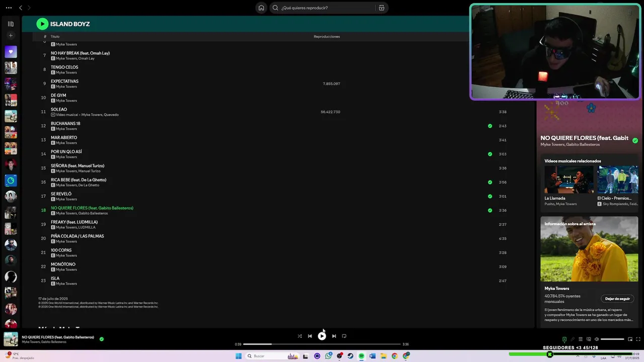
Task: Toggle saved check in the bottom now-playing bar
Action: (x=102, y=339)
